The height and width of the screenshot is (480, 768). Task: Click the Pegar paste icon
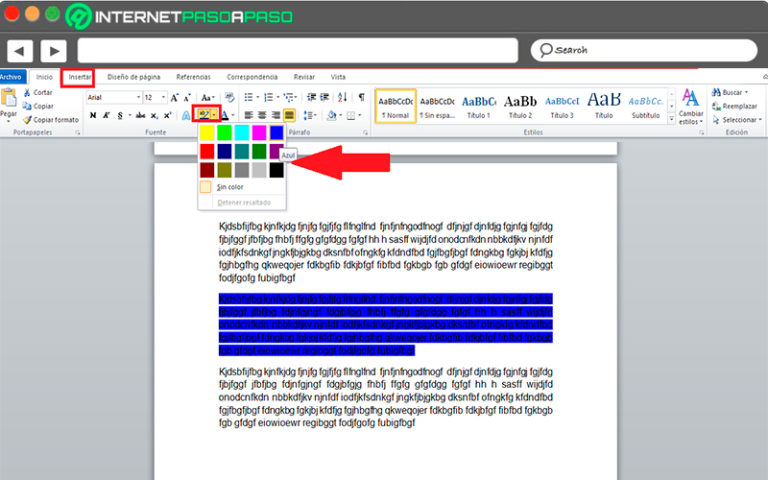pyautogui.click(x=8, y=102)
